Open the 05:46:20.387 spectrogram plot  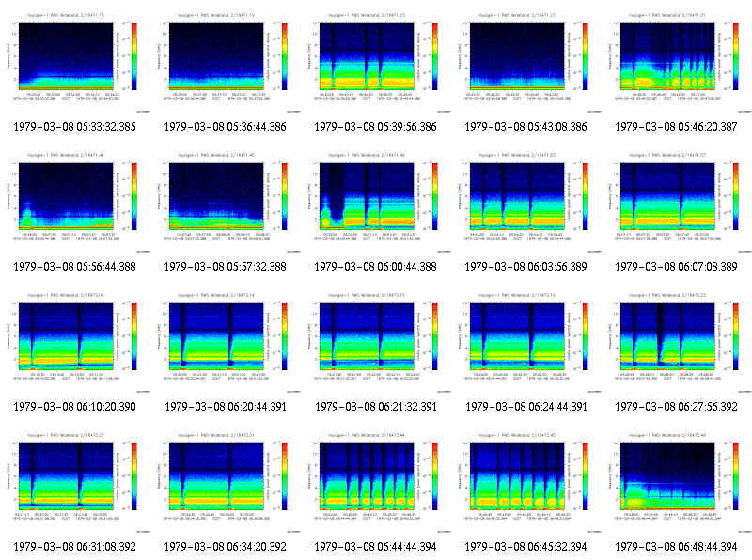tap(676, 61)
